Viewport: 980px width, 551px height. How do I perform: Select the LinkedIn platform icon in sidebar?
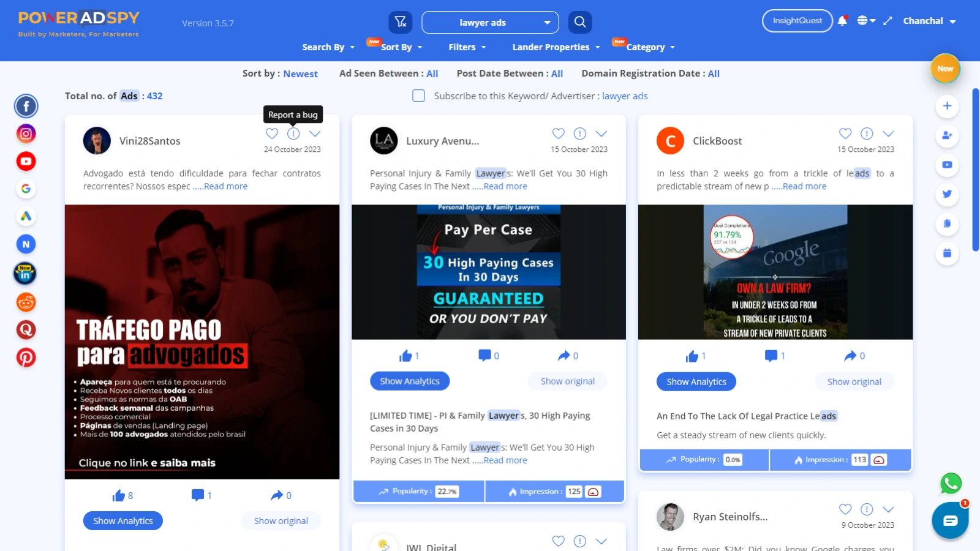(x=25, y=274)
